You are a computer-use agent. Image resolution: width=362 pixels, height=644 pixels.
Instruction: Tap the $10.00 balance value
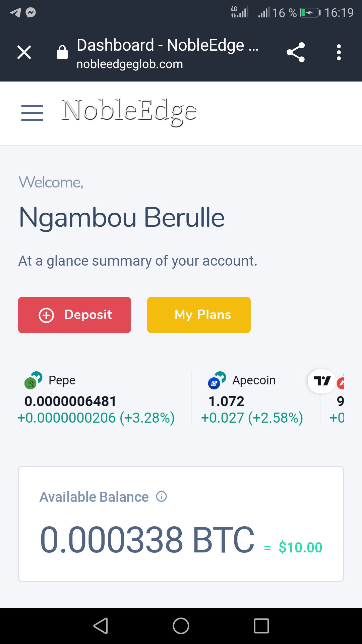click(x=300, y=547)
